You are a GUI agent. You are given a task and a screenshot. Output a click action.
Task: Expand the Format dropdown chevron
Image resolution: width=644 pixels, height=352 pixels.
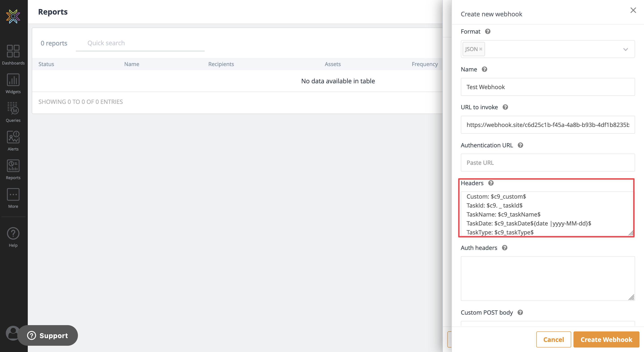click(625, 49)
